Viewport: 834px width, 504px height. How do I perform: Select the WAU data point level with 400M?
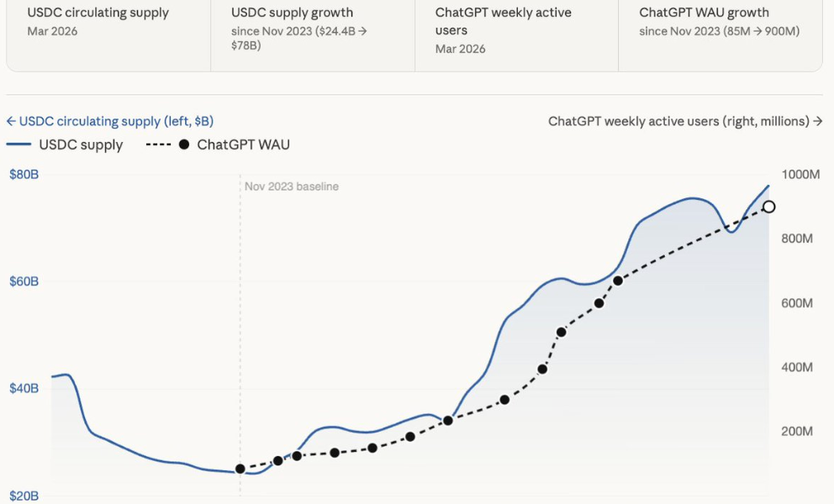(542, 370)
